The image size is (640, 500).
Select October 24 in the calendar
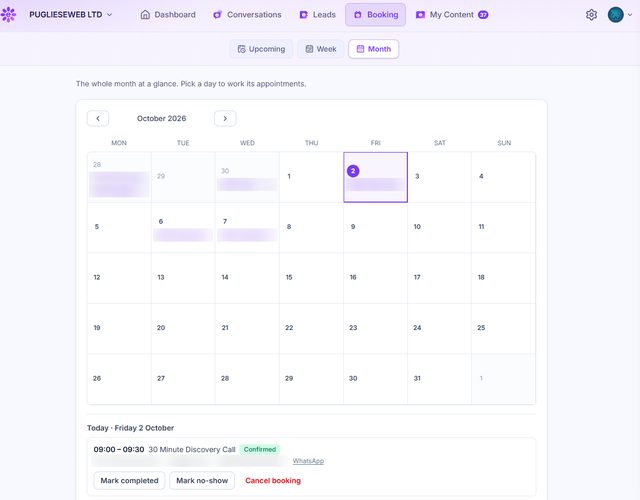[440, 329]
